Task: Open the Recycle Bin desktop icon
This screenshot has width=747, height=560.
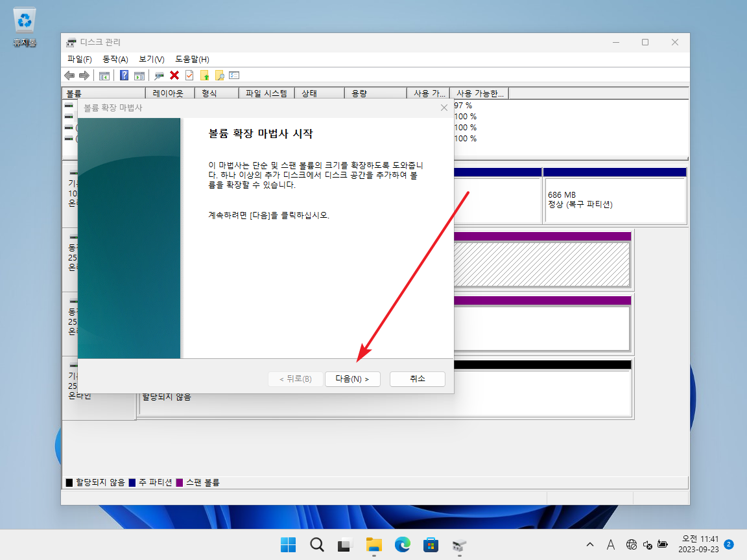Action: pos(24,28)
